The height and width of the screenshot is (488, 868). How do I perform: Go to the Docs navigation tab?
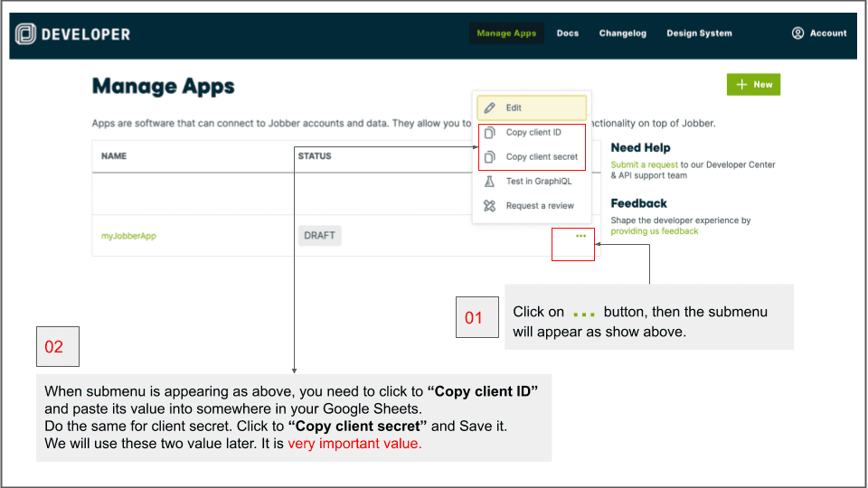[568, 33]
